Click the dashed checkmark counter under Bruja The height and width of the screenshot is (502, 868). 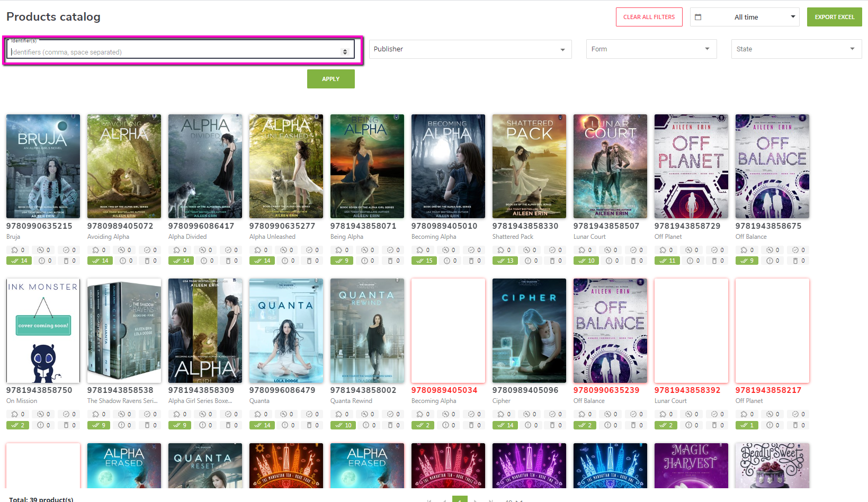click(69, 250)
